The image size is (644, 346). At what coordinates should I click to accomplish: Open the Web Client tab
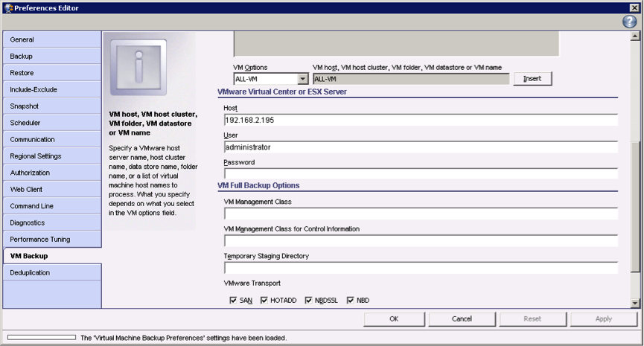(x=52, y=189)
